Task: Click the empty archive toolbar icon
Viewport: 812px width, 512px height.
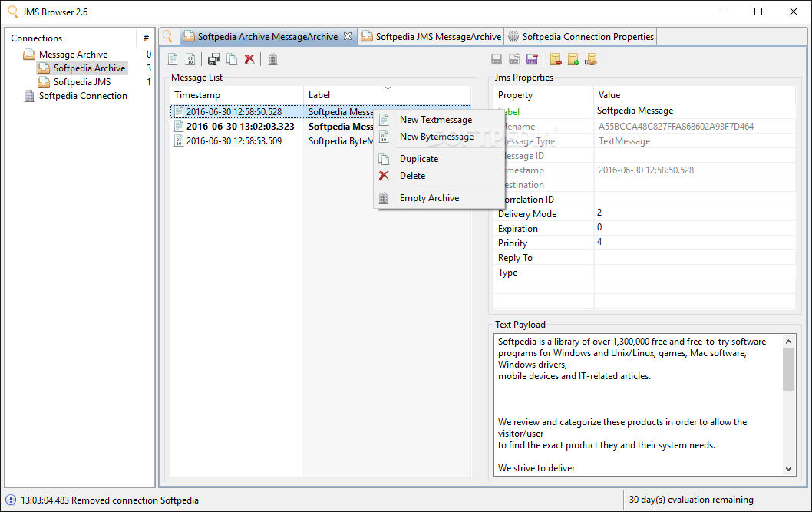Action: 273,60
